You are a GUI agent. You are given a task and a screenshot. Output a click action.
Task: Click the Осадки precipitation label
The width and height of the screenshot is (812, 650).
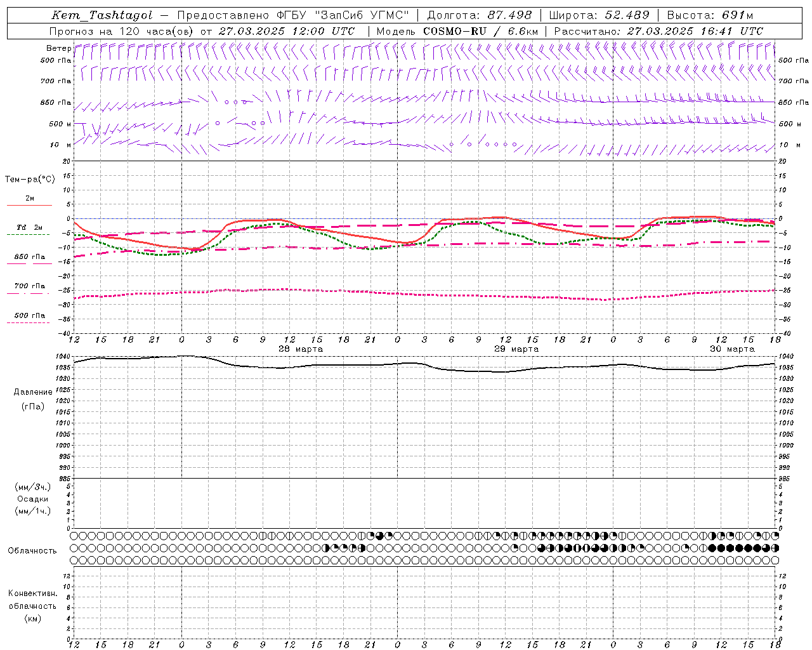coord(33,499)
